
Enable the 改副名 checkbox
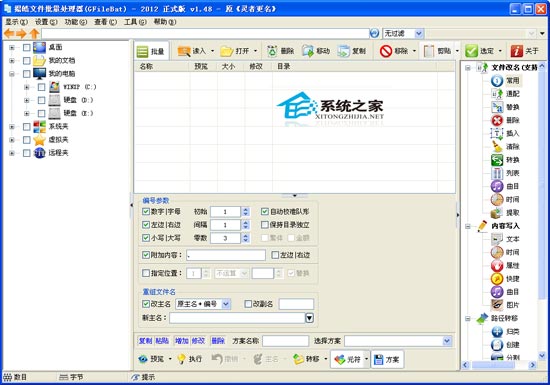click(x=248, y=304)
